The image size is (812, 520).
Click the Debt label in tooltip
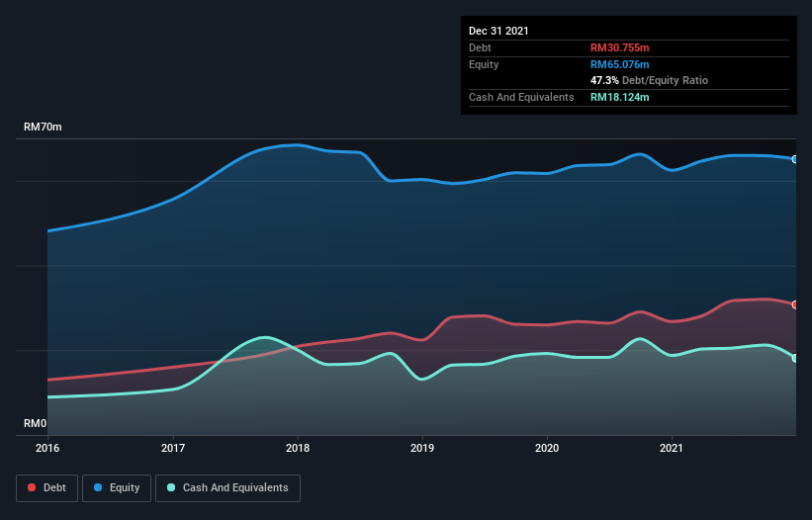(480, 47)
